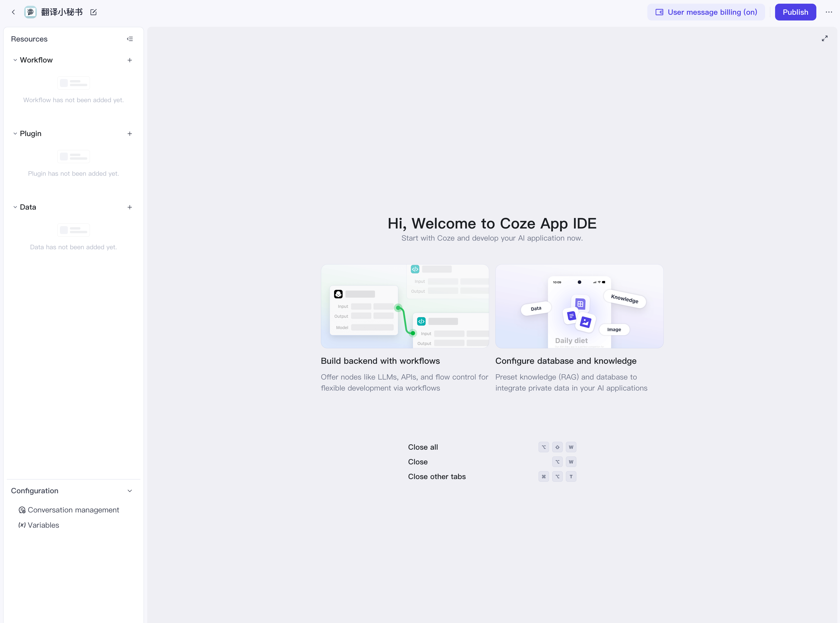Click 'Data has not been added yet.' text
840x623 pixels.
[x=74, y=247]
